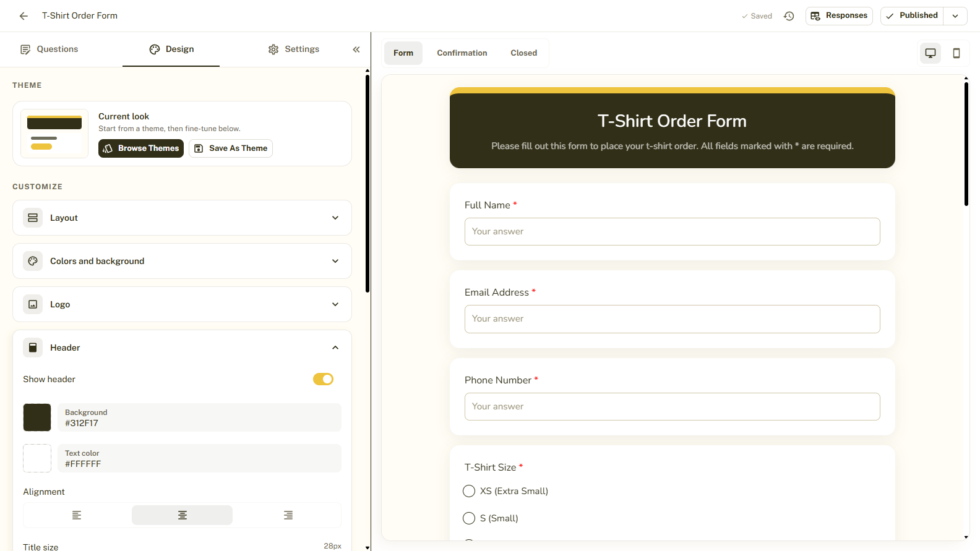Click the Email Address answer field
Image resolution: width=980 pixels, height=551 pixels.
(673, 319)
